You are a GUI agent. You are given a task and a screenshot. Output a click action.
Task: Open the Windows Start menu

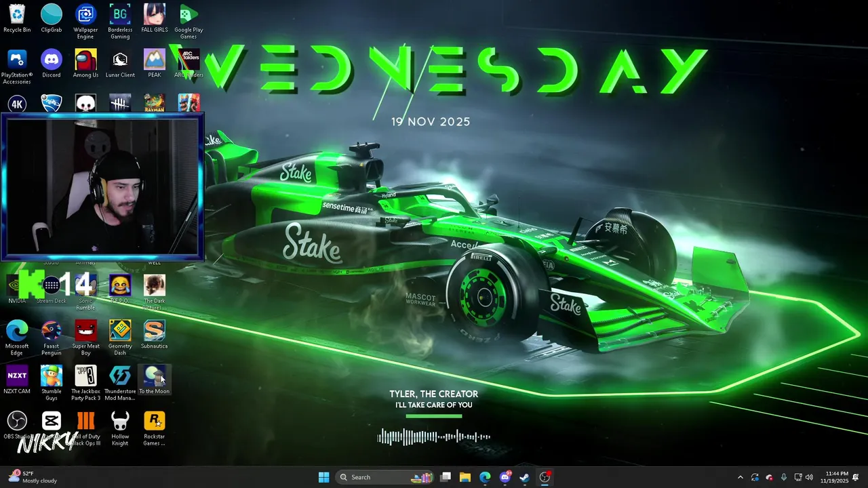324,477
